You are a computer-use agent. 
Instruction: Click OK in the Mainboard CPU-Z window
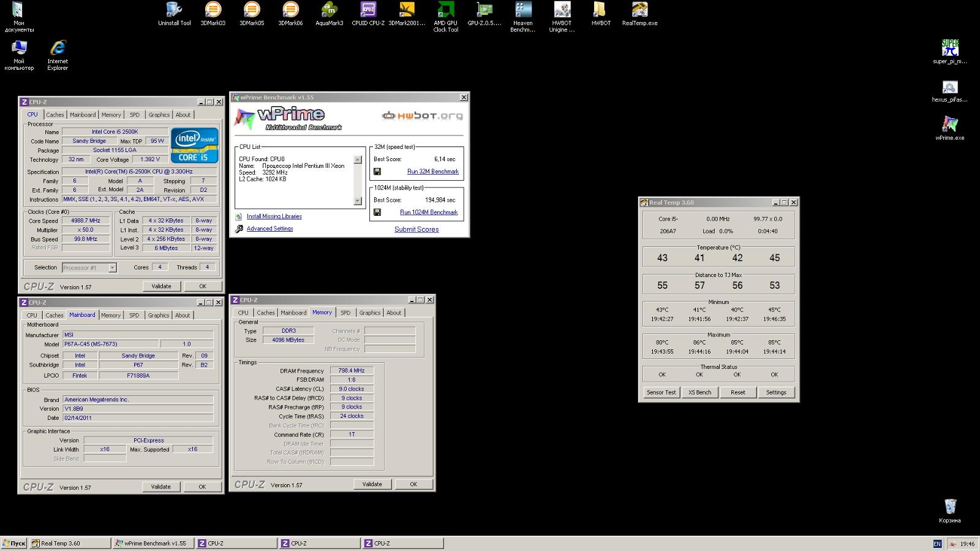tap(202, 487)
